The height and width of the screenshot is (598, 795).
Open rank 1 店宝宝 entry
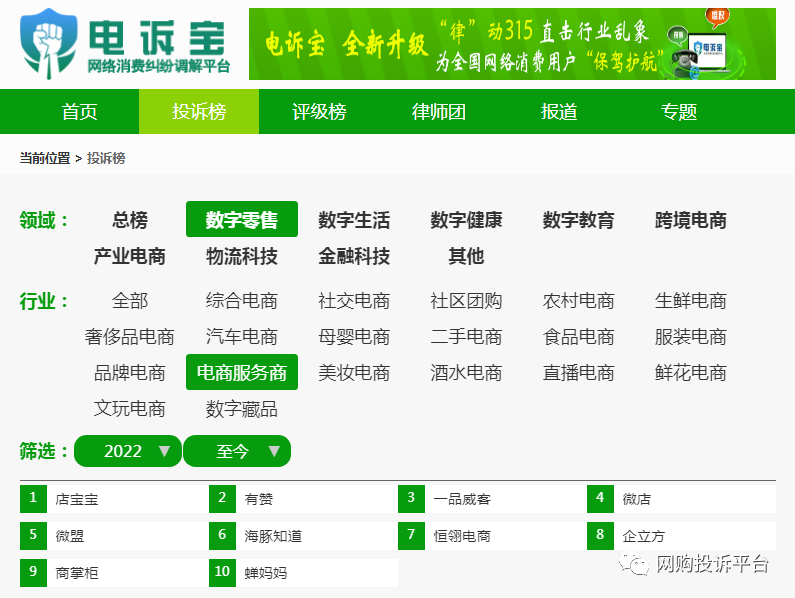[114, 499]
